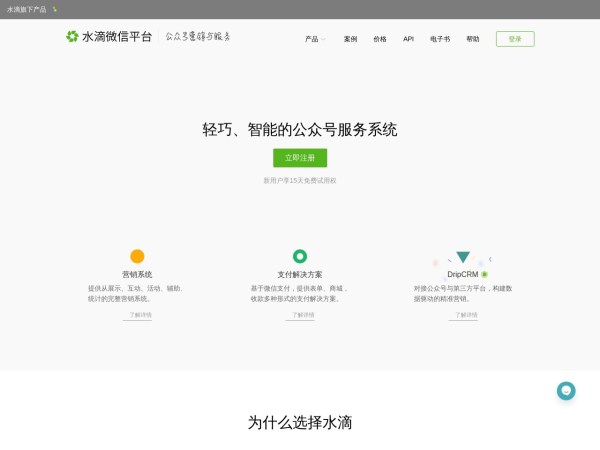Click the green Shuidi logo icon

coord(72,37)
